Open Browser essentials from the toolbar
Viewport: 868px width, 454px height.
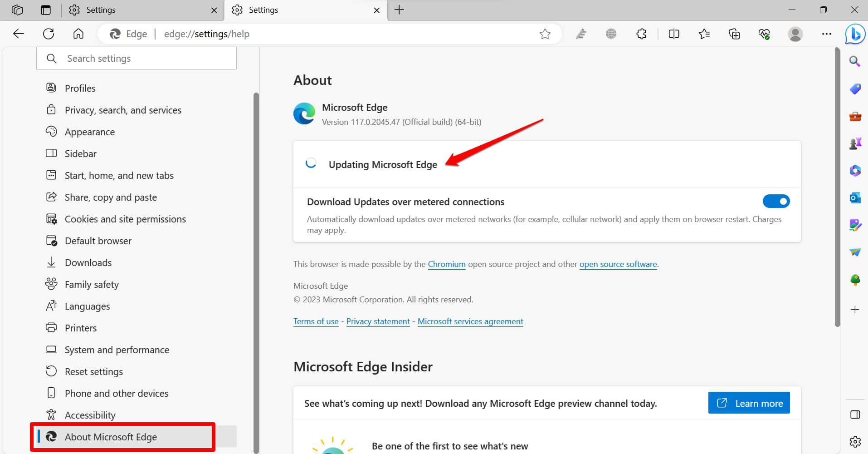(x=765, y=34)
